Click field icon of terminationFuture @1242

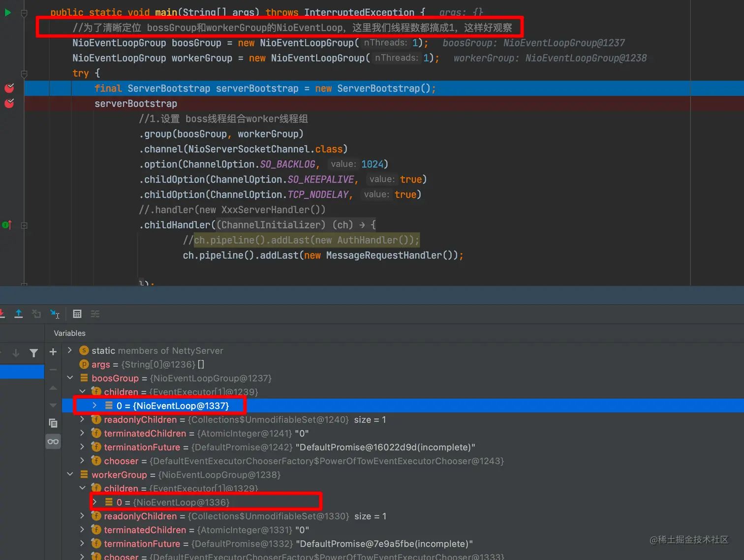pos(96,447)
